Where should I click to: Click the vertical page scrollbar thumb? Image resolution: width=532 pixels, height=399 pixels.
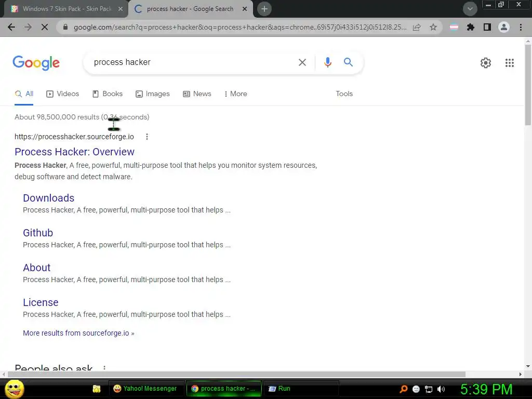click(x=528, y=85)
